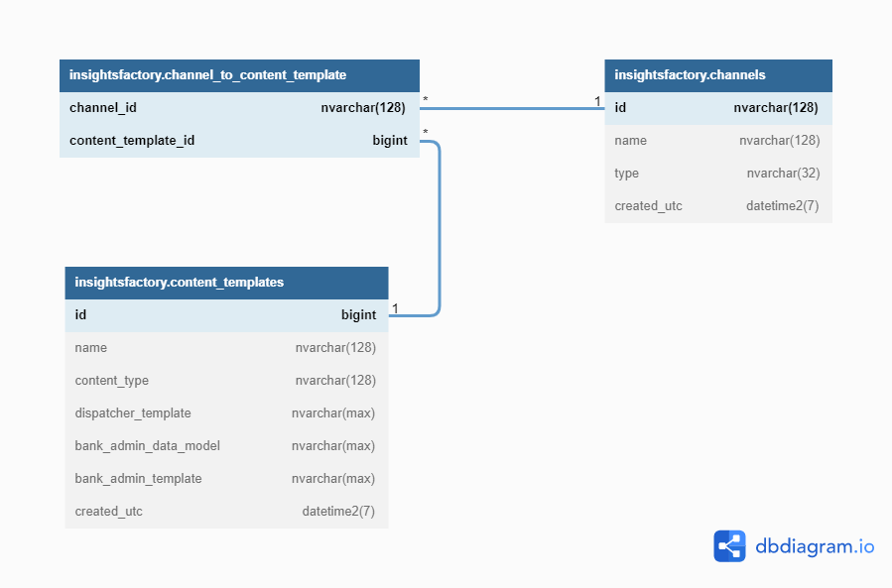
Task: Select the curved relationship line to content_templates id
Action: [x=439, y=228]
